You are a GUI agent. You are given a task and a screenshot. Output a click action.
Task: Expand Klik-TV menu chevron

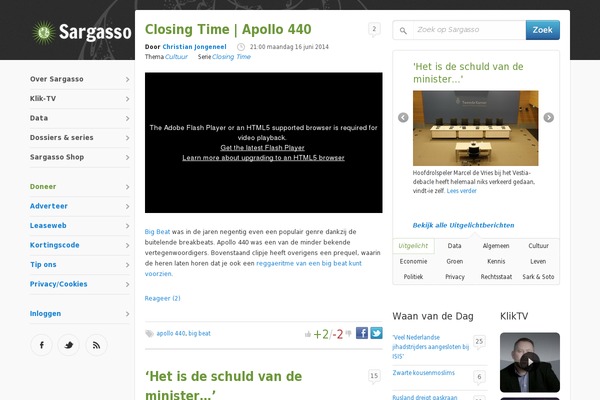[127, 99]
